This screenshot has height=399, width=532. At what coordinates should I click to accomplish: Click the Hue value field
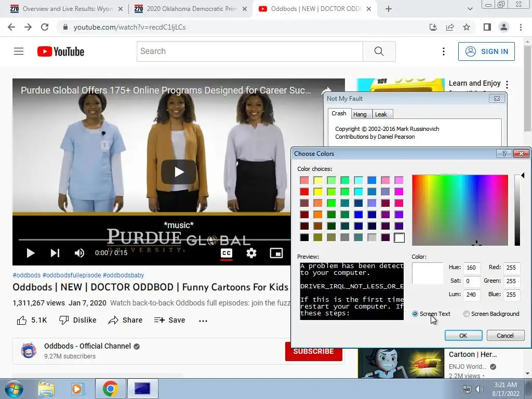[x=471, y=268]
